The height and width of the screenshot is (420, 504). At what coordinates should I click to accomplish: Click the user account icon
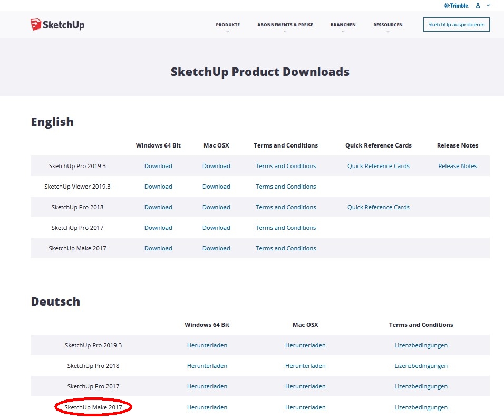[x=478, y=6]
